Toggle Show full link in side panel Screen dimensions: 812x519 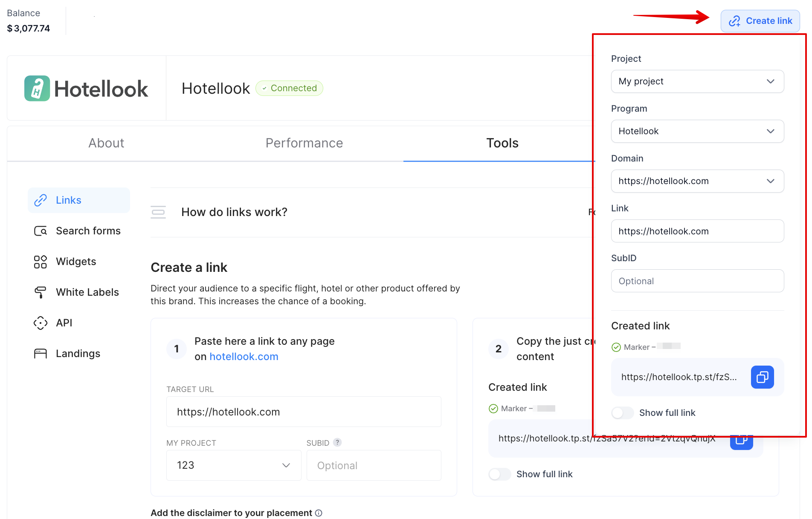click(x=622, y=413)
